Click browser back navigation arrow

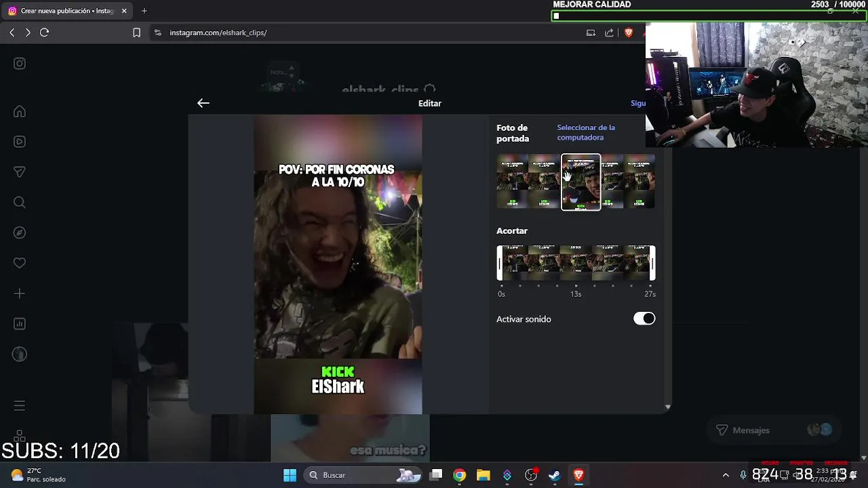pos(12,33)
